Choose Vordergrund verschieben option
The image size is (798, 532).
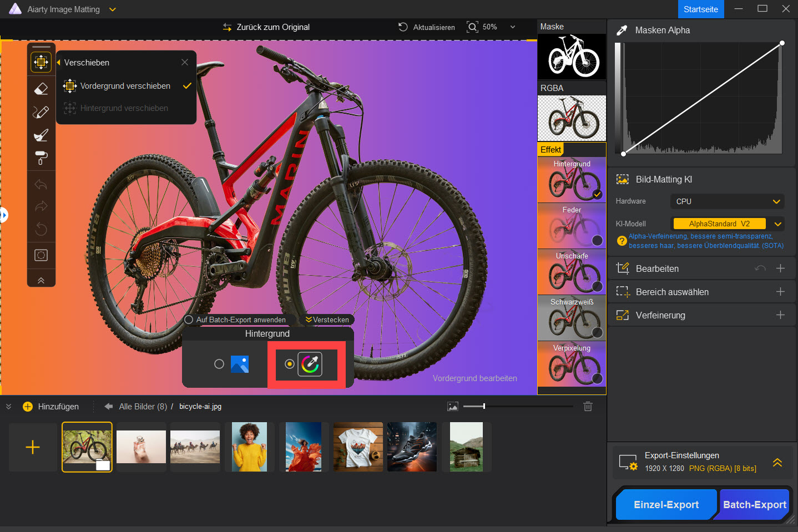tap(126, 86)
